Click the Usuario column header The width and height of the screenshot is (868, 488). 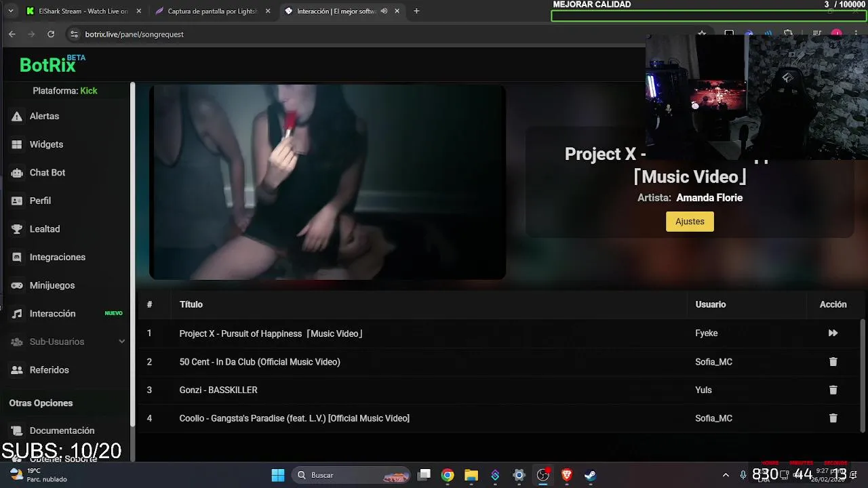tap(711, 304)
